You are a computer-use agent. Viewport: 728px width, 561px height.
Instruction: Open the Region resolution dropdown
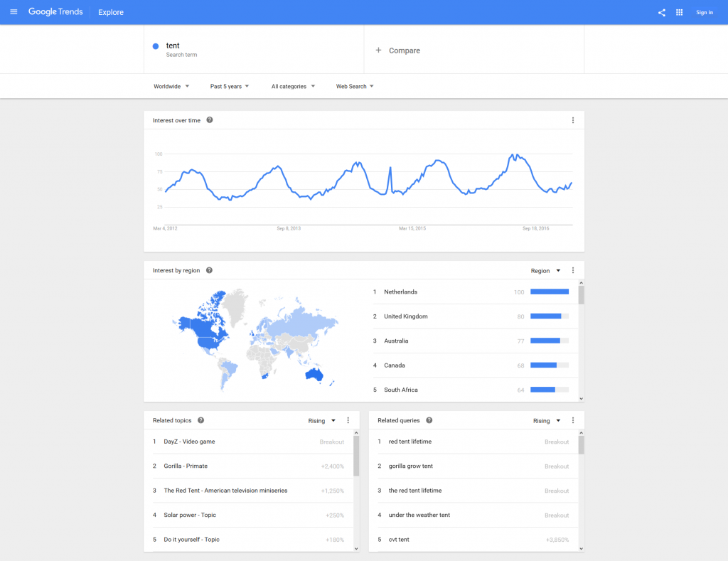(545, 271)
